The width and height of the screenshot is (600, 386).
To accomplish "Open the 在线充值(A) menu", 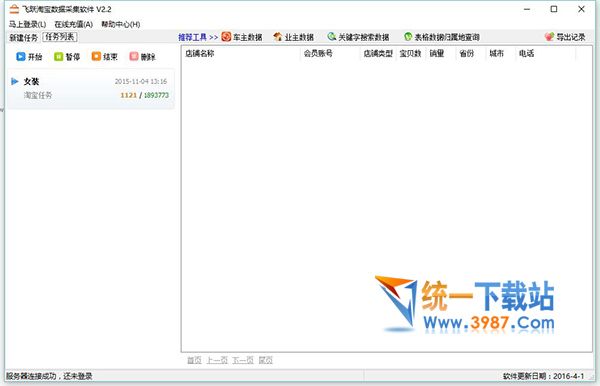I will [73, 24].
